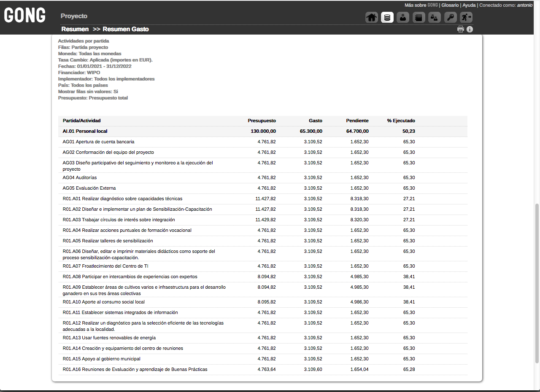This screenshot has height=392, width=540.
Task: Go to Resumen in the breadcrumb
Action: (75, 29)
